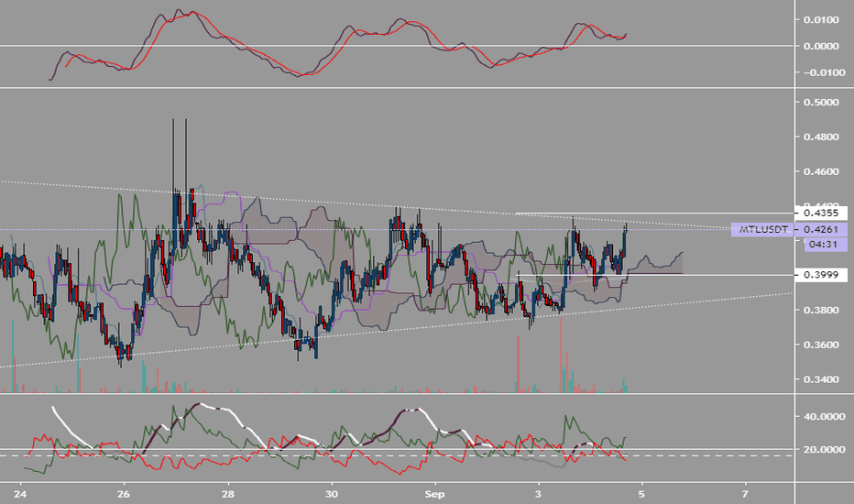854x504 pixels.
Task: Click the 20.0000 label in bottom indicator pane
Action: pyautogui.click(x=824, y=450)
